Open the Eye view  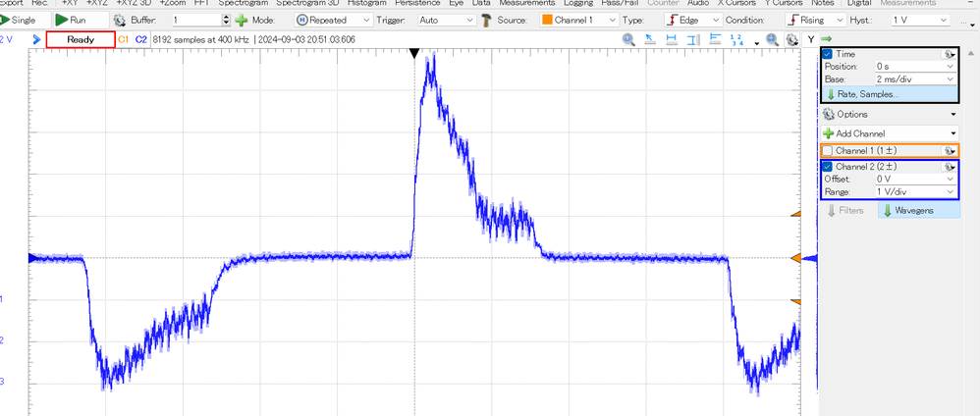click(x=457, y=3)
